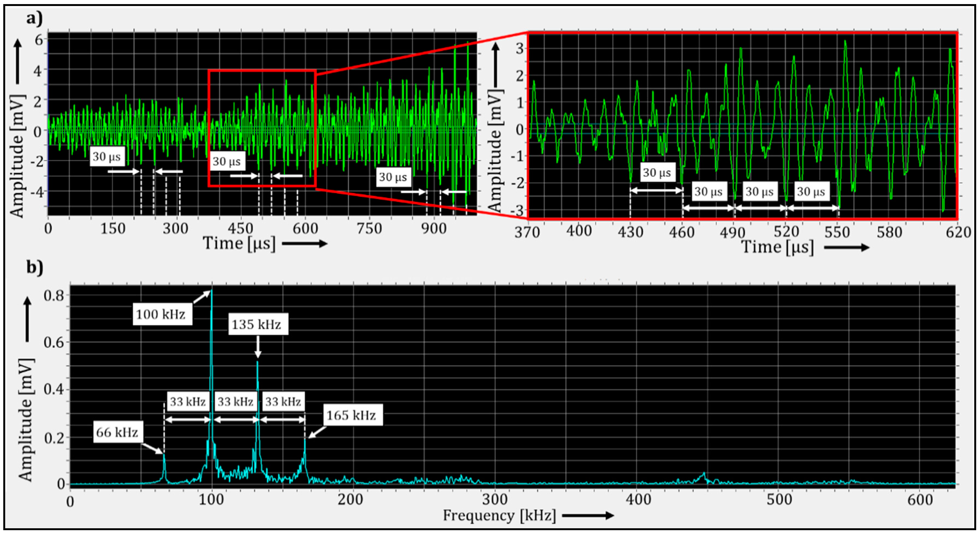Click '33 kHz' label between 135 and 165 kHz peaks
Screen dimensions: 980x534
(284, 402)
